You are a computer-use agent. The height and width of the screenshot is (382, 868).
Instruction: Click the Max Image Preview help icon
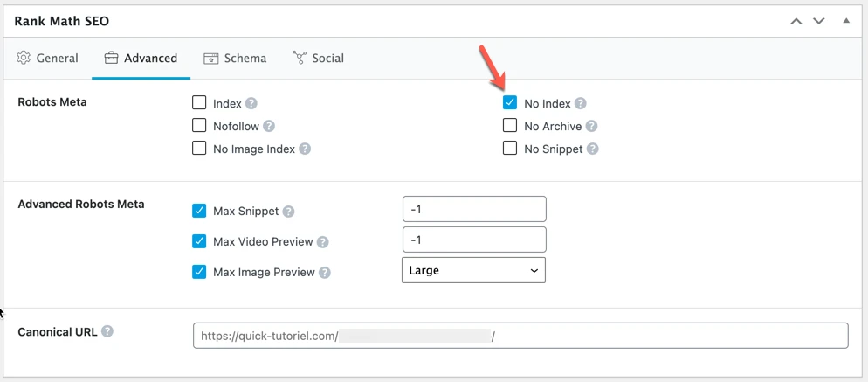tap(325, 273)
